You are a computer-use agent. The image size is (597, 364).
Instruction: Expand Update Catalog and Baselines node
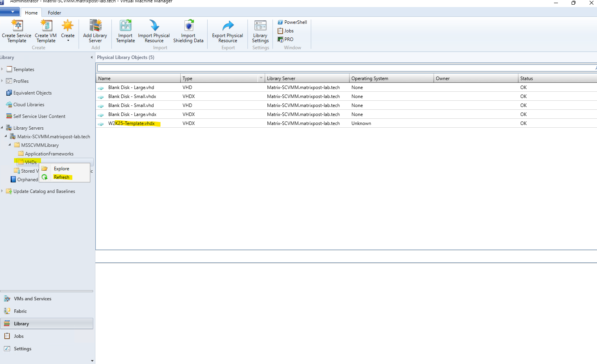point(2,191)
